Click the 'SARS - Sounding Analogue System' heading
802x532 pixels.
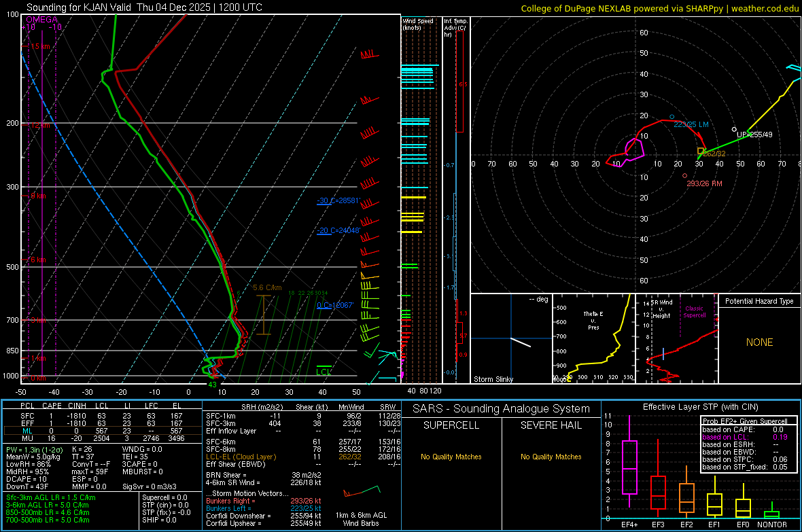tap(501, 409)
